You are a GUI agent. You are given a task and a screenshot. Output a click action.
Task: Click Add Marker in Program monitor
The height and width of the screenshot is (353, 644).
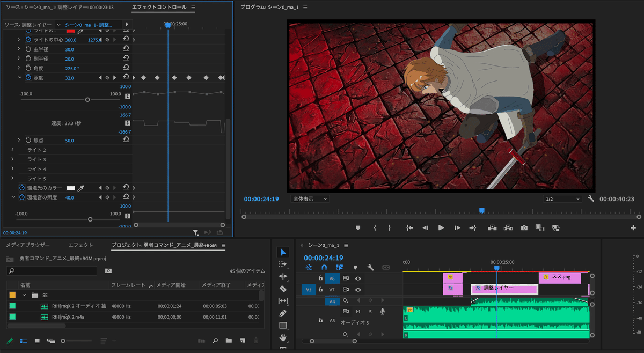pyautogui.click(x=358, y=228)
